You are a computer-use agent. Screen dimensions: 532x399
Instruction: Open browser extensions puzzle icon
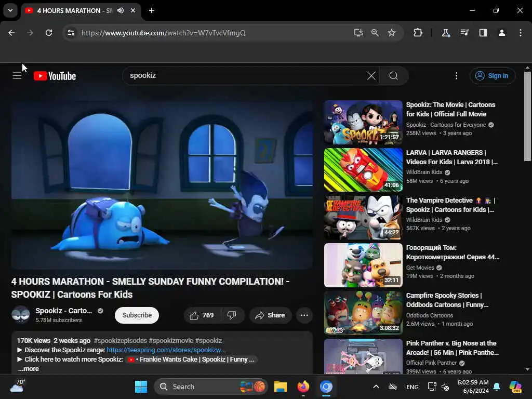pyautogui.click(x=418, y=33)
